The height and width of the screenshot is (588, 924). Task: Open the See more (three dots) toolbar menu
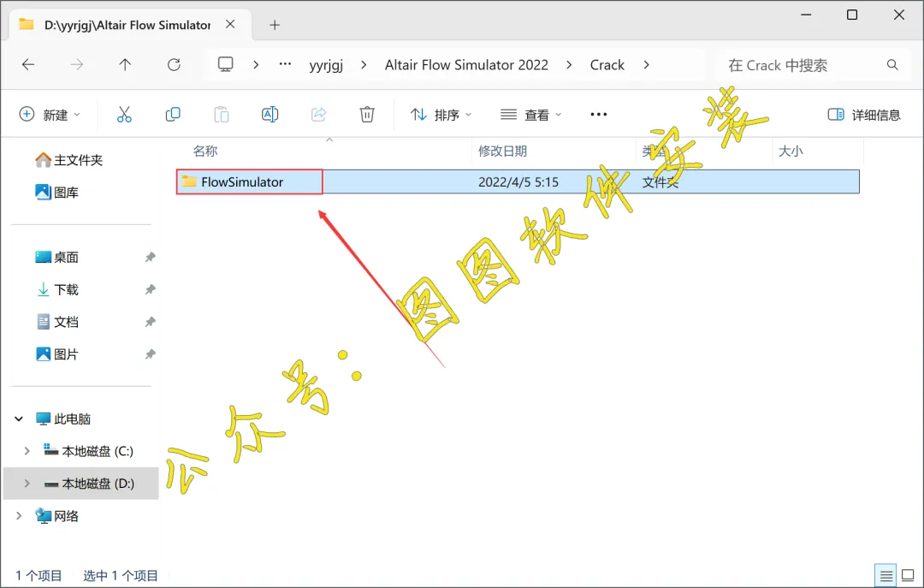pyautogui.click(x=599, y=115)
